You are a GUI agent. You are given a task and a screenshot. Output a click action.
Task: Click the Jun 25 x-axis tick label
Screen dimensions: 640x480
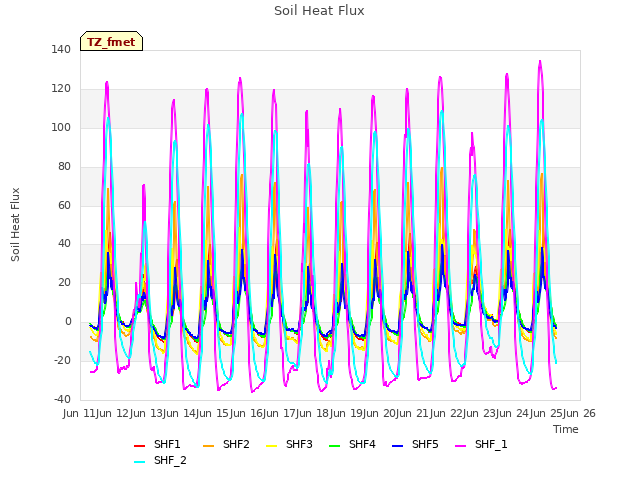point(547,413)
